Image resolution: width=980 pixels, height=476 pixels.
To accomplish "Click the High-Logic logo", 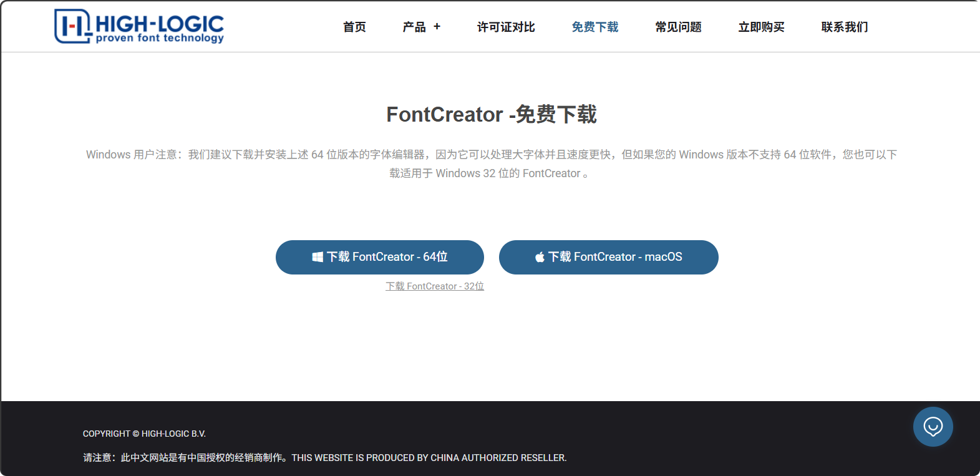I will [x=139, y=26].
